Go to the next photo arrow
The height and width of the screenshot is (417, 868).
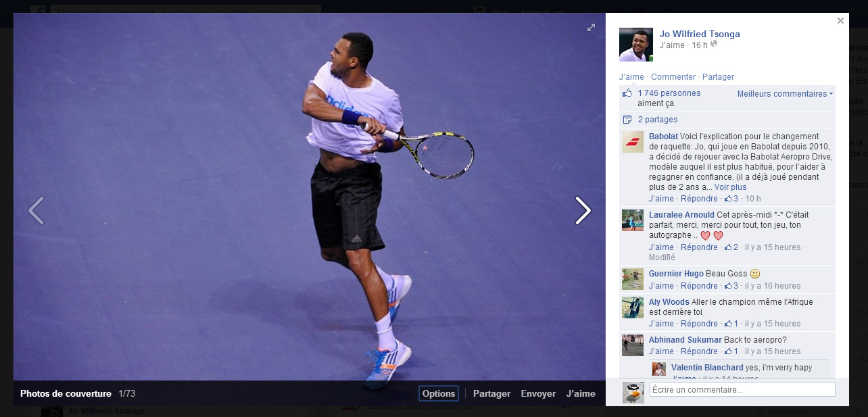pos(583,211)
